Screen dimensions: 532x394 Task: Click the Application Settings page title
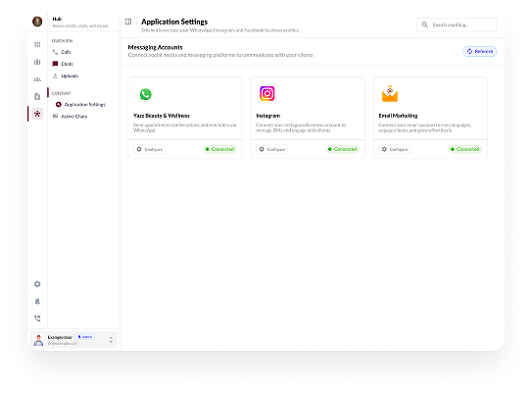pyautogui.click(x=174, y=22)
